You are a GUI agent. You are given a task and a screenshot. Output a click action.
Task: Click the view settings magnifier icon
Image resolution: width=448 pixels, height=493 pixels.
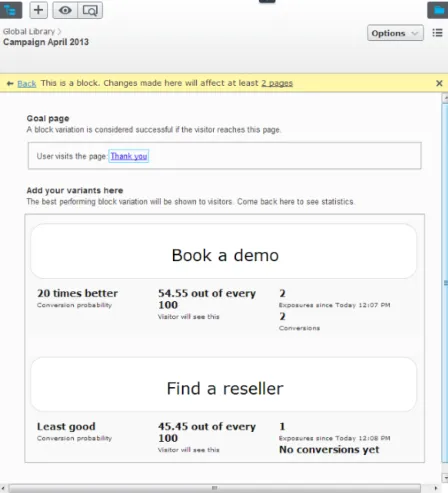(90, 10)
